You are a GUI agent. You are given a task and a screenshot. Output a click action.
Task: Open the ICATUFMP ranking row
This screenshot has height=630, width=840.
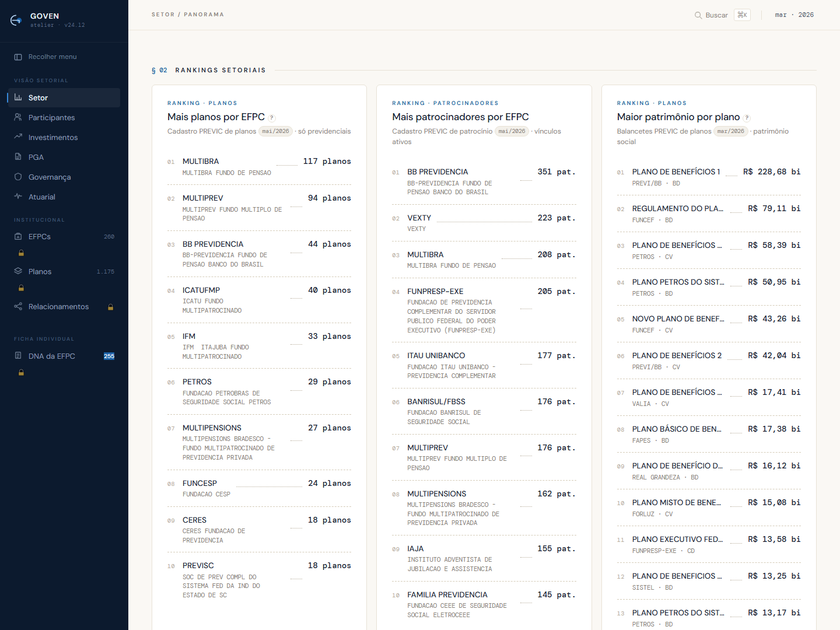[x=259, y=300]
